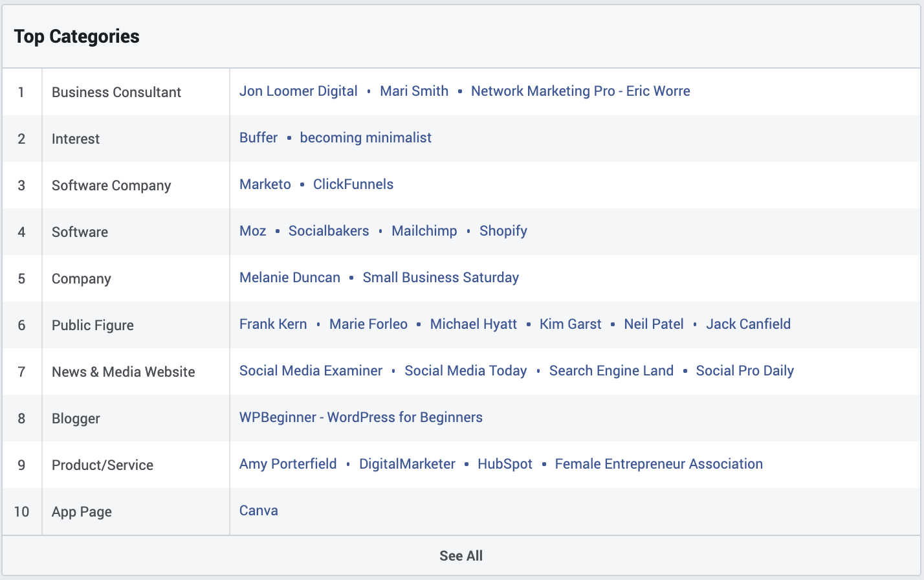
Task: Select the Company category in row 5
Action: coord(82,279)
